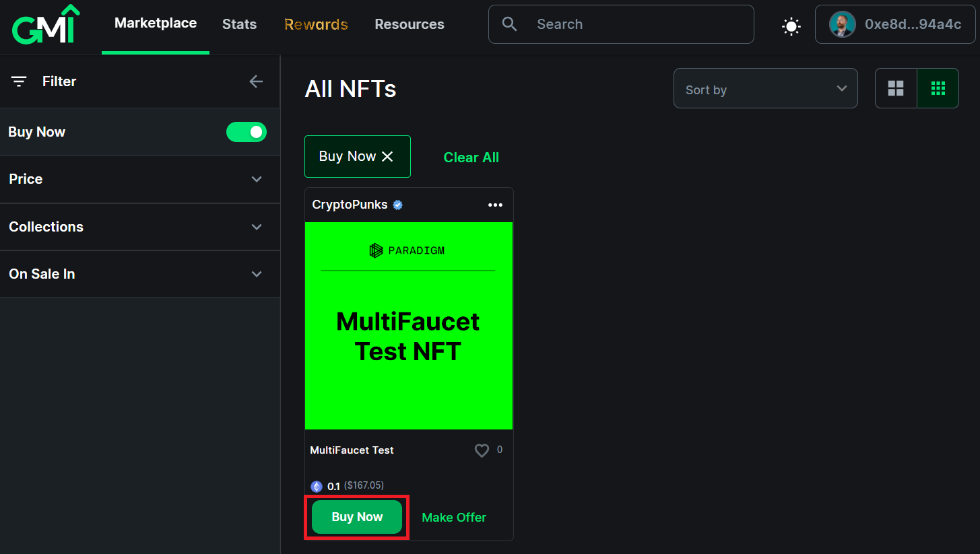The height and width of the screenshot is (554, 980).
Task: Expand the Collections filter section
Action: pyautogui.click(x=139, y=227)
